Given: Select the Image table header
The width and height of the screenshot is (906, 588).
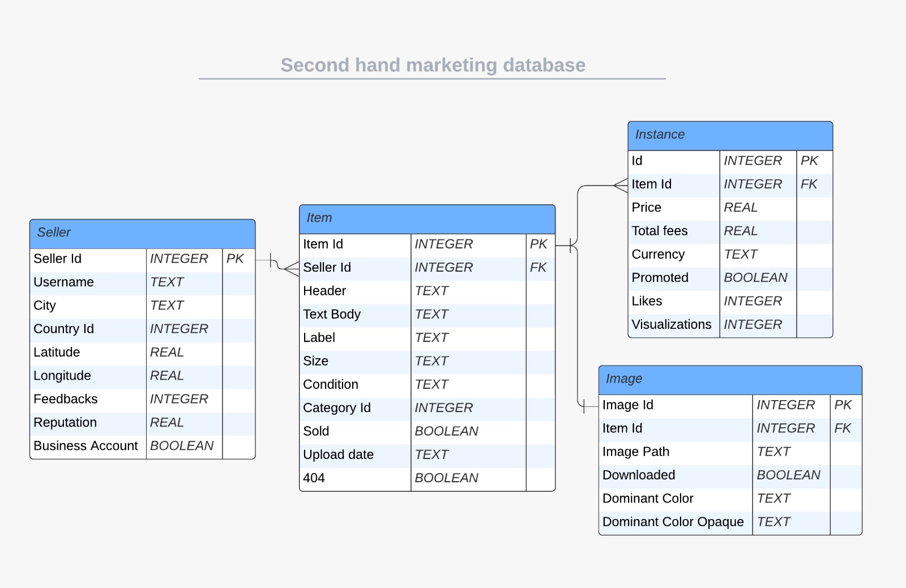Looking at the screenshot, I should [730, 380].
